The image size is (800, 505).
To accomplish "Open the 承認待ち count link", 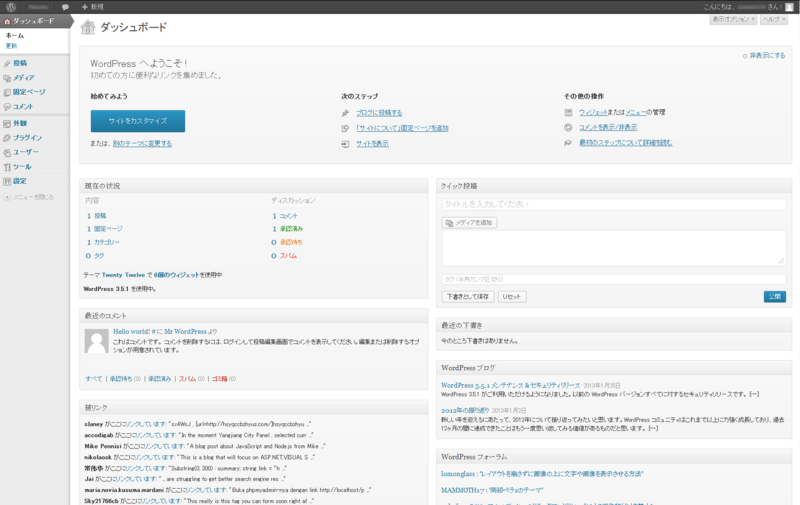I will [287, 242].
